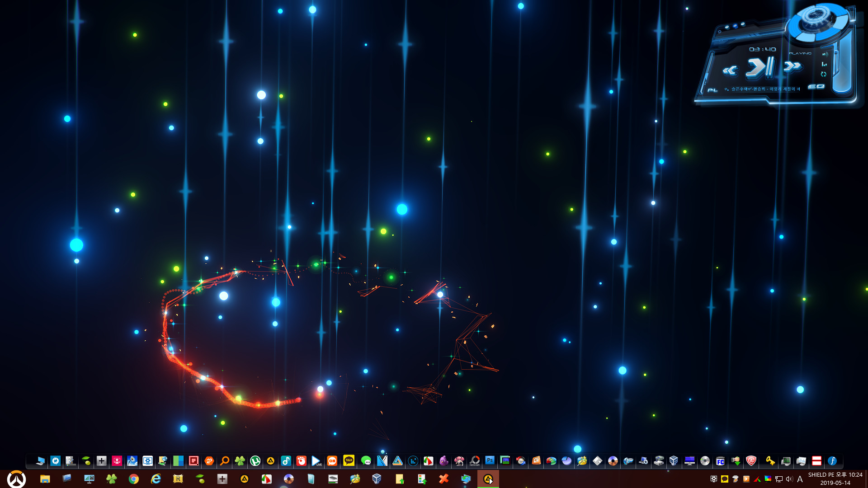868x488 pixels.
Task: Click the PLAYING status text in player
Action: [x=800, y=53]
